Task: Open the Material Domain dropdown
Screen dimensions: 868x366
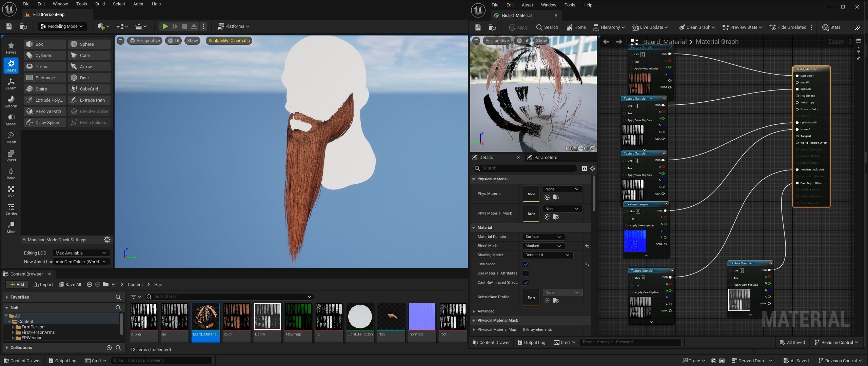Action: [x=544, y=237]
